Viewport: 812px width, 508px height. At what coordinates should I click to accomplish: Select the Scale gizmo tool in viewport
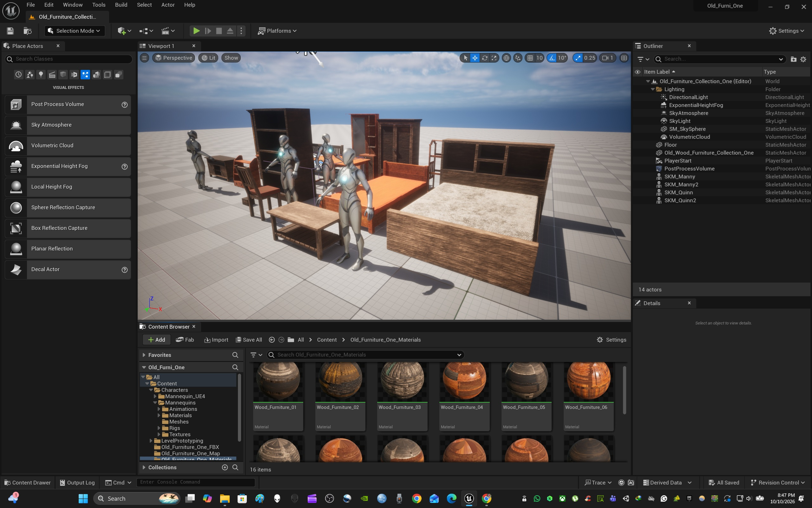[x=494, y=58]
